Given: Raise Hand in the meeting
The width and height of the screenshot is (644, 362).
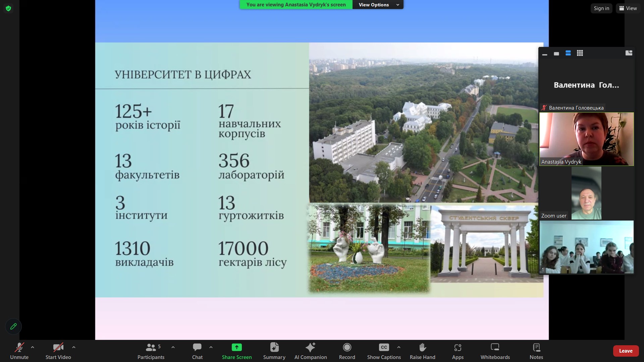Looking at the screenshot, I should [422, 348].
